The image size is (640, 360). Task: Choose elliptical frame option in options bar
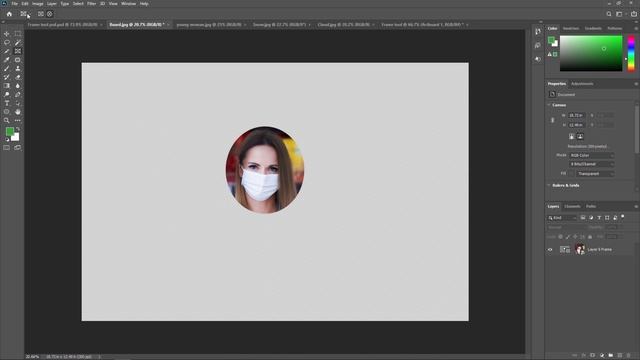50,14
